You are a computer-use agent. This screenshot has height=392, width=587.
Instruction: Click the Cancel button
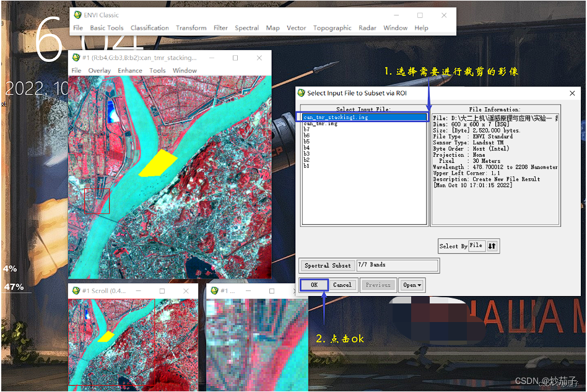click(x=342, y=285)
